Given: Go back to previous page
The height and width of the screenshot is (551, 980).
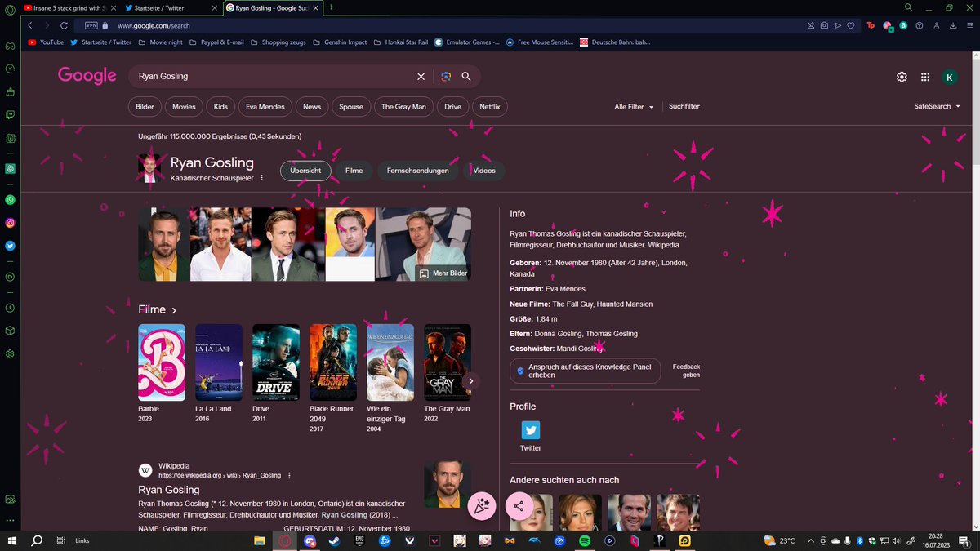Looking at the screenshot, I should click(x=29, y=25).
